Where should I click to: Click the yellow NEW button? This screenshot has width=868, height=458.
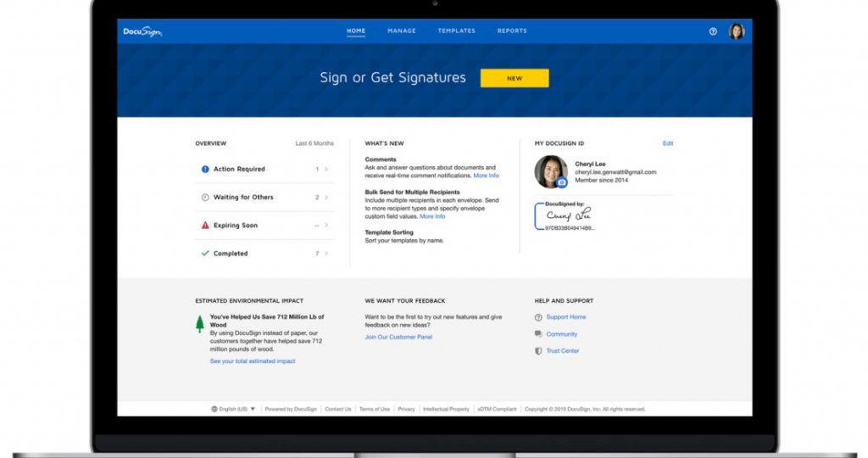(515, 78)
